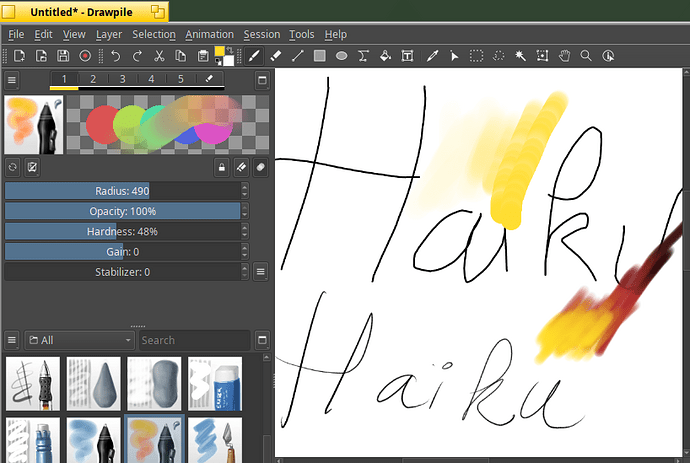This screenshot has width=690, height=463.
Task: Click the Open file icon
Action: pos(41,56)
